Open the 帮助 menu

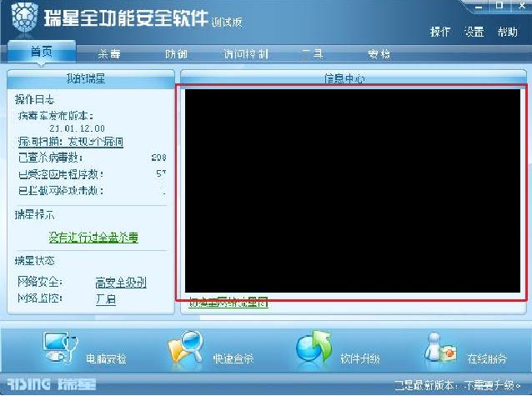[x=508, y=32]
